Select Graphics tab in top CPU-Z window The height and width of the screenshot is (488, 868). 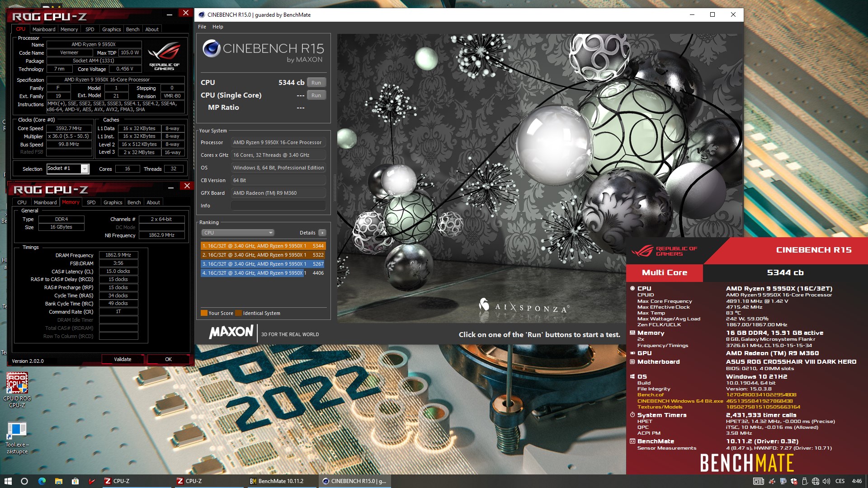pos(111,29)
